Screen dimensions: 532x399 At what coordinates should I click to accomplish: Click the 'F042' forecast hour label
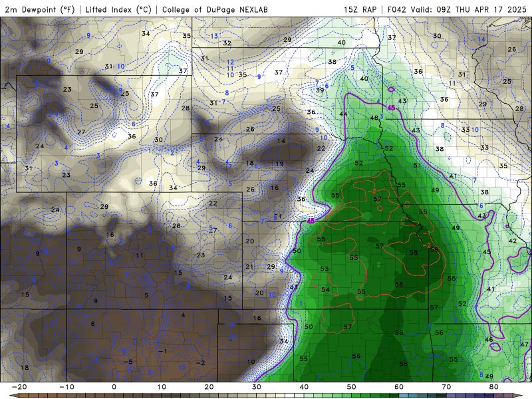(x=396, y=9)
